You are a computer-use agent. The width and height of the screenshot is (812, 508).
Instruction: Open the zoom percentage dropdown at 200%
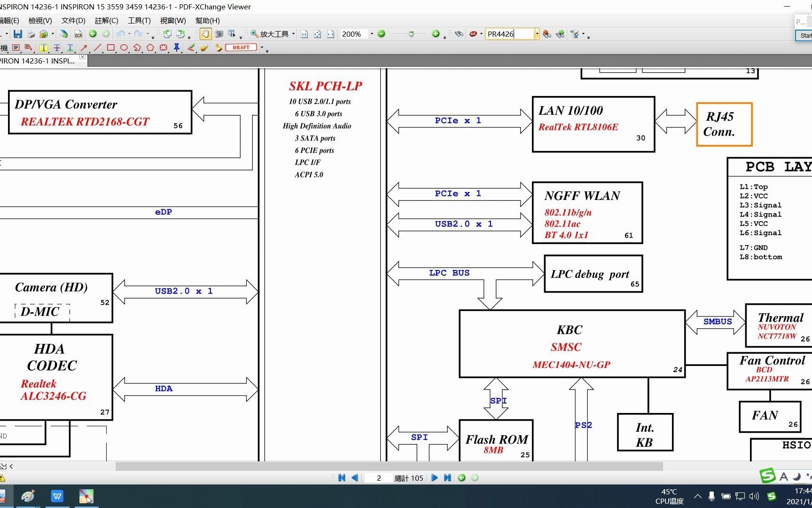[371, 34]
